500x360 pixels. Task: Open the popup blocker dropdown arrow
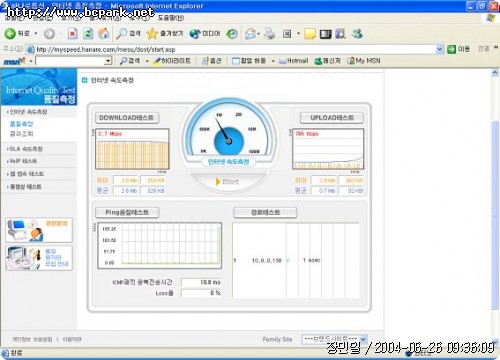(273, 61)
